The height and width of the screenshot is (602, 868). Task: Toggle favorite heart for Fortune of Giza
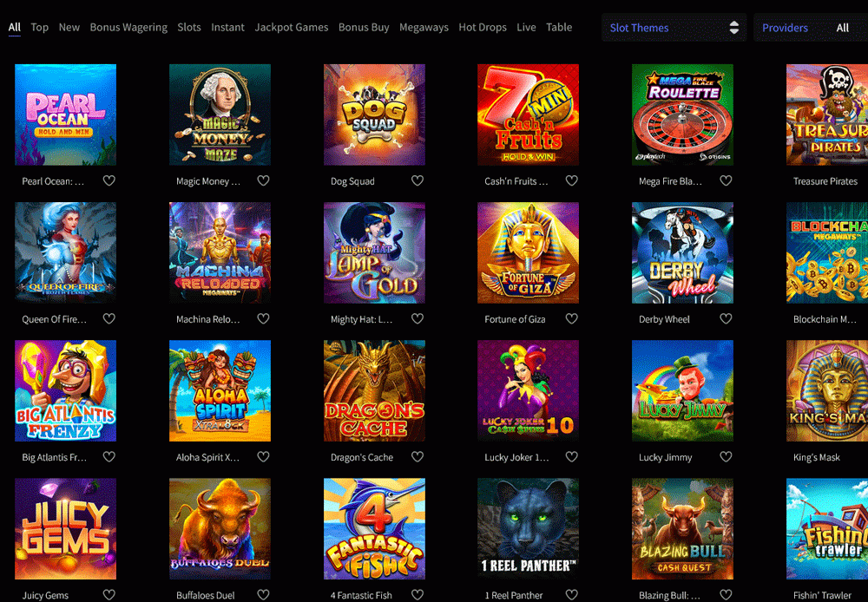coord(571,318)
